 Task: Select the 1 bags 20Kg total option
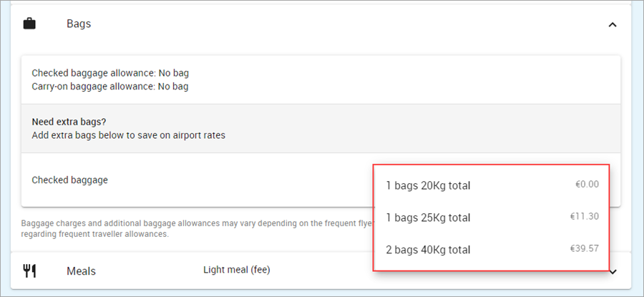(x=491, y=185)
